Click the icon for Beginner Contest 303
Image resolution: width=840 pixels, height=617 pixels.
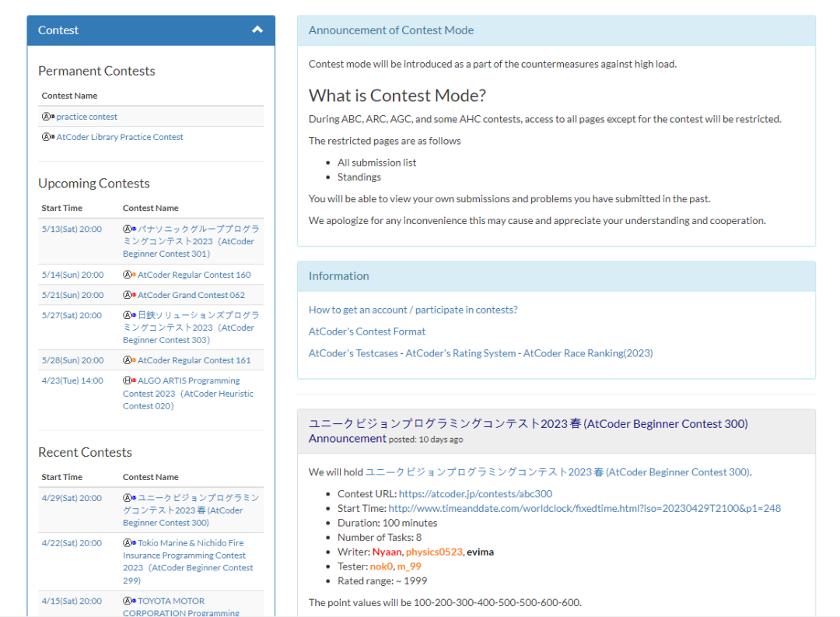click(x=130, y=315)
